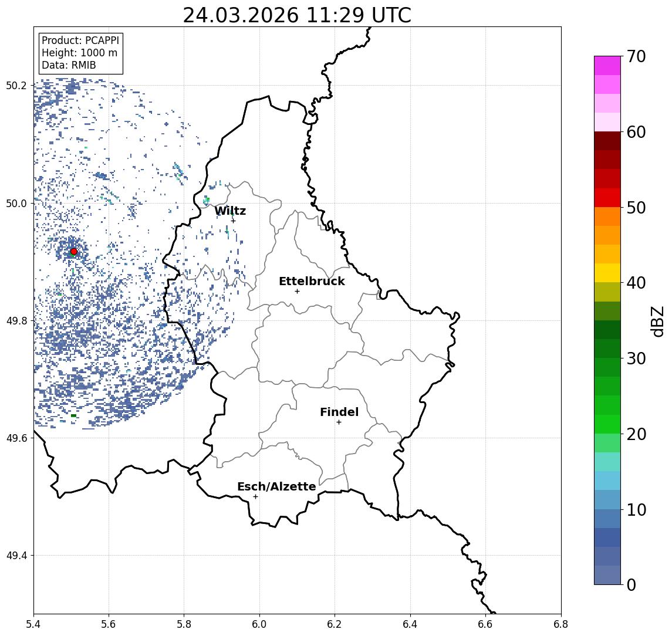The height and width of the screenshot is (636, 672).
Task: Click the 49.8 latitude axis label
Action: pos(16,320)
